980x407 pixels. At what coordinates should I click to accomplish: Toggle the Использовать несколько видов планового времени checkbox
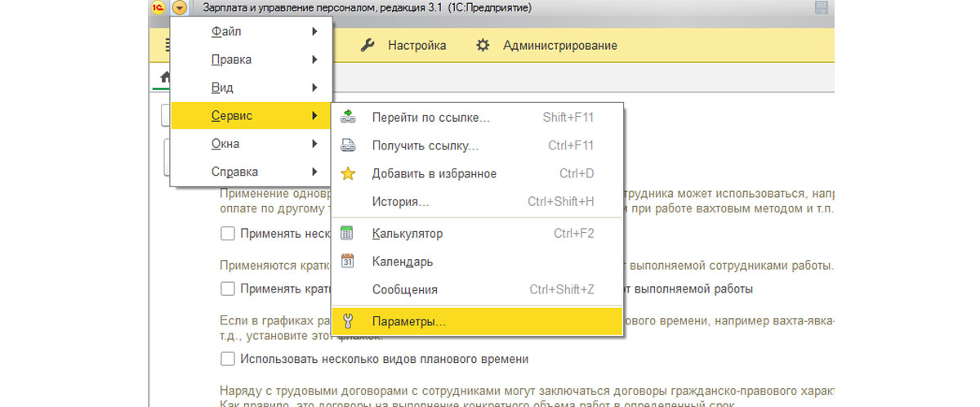point(228,359)
